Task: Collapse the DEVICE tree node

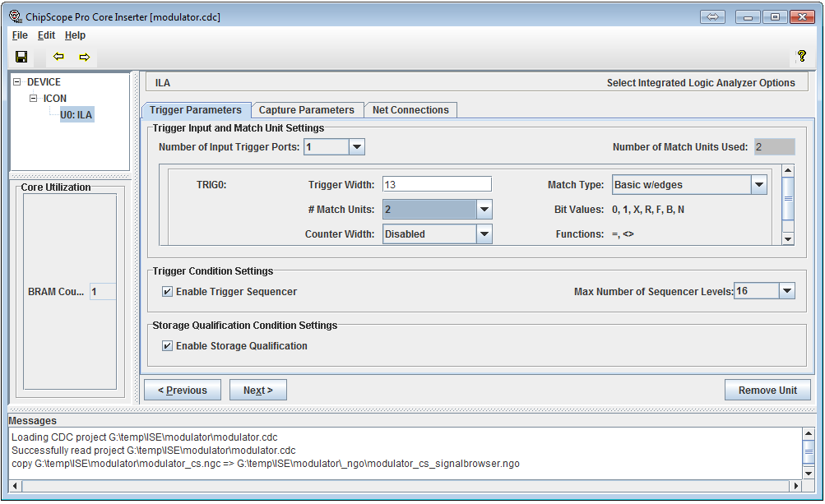Action: tap(17, 82)
